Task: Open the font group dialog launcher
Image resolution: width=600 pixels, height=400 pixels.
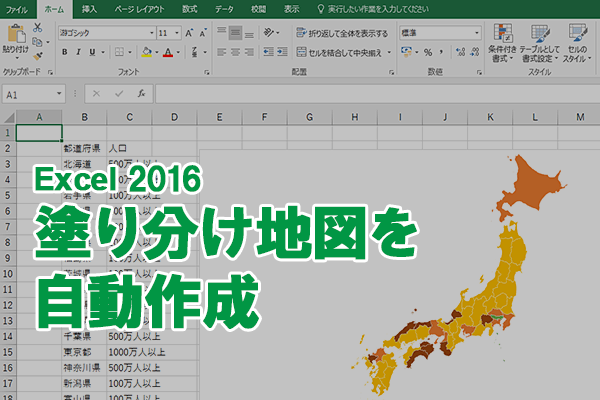Action: [x=207, y=72]
